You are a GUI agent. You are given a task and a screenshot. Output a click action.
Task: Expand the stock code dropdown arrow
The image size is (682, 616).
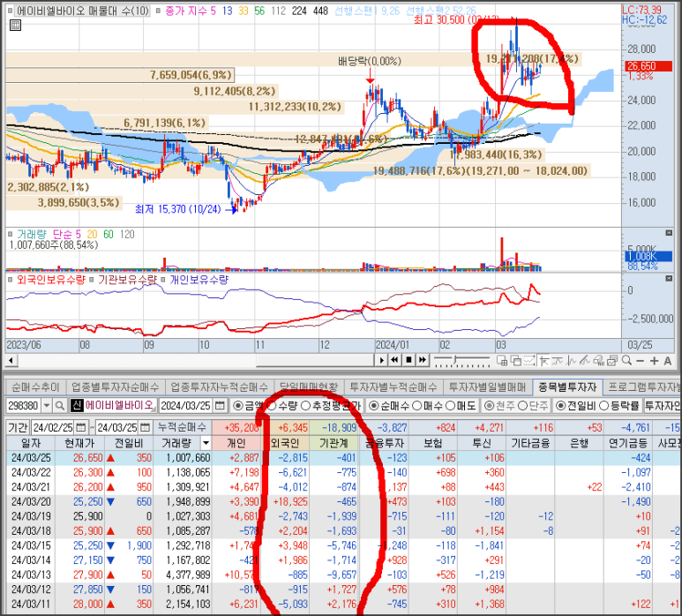coord(47,406)
